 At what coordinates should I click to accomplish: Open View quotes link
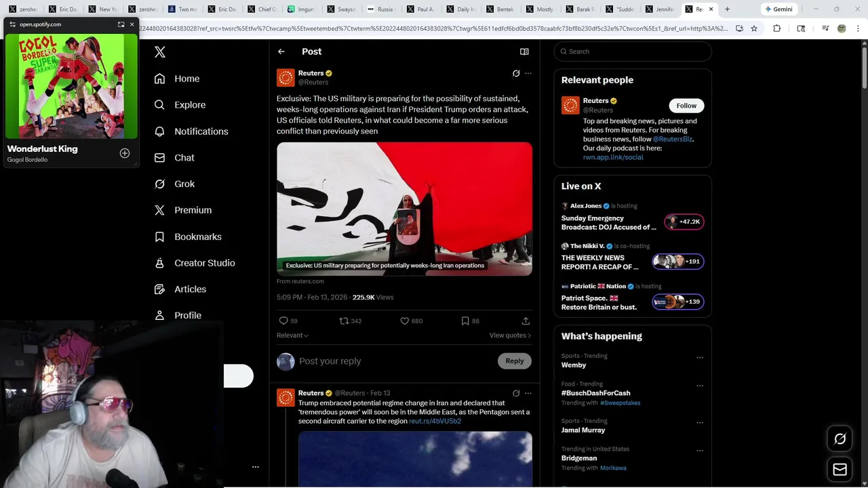510,335
